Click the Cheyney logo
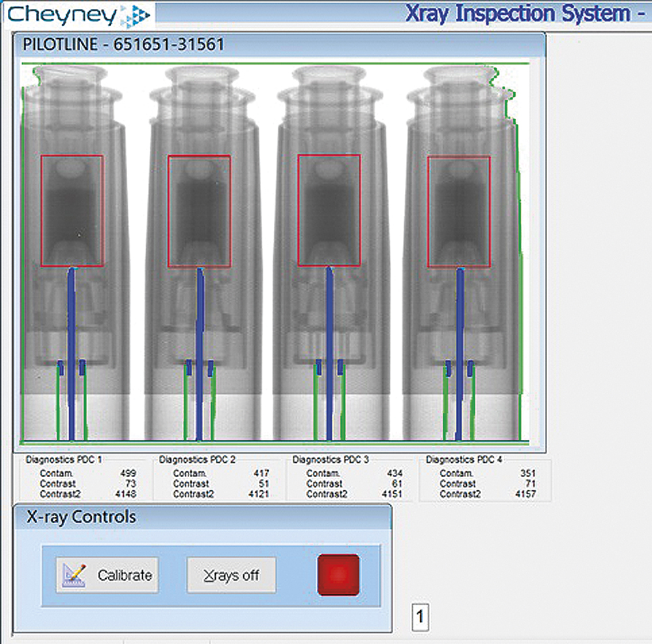Screen dimensions: 652x644 click(x=79, y=15)
